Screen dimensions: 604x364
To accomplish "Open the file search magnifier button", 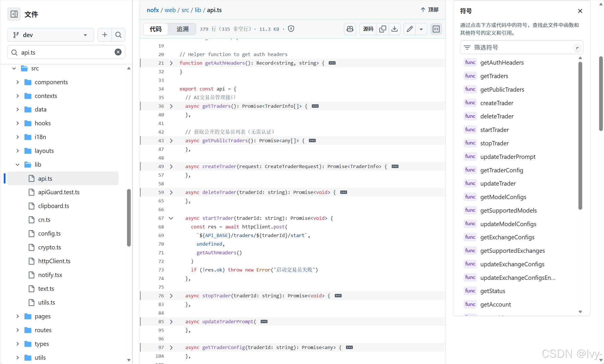I will click(x=118, y=35).
